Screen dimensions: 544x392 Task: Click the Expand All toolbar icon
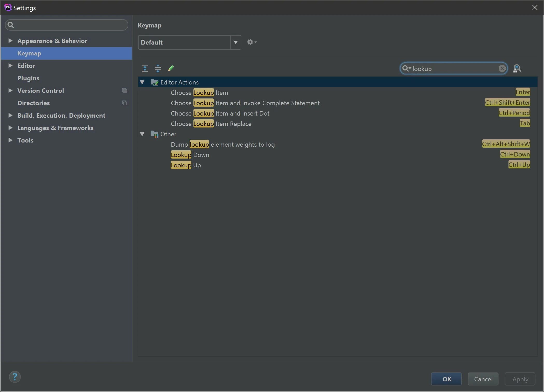pos(145,68)
